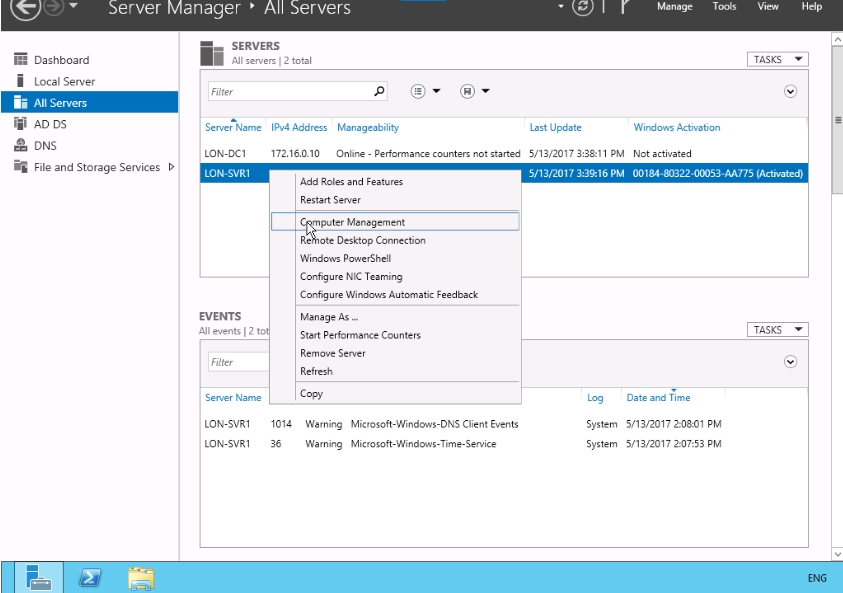Expand the Servers filter criteria chevron
The image size is (843, 593).
click(x=790, y=91)
